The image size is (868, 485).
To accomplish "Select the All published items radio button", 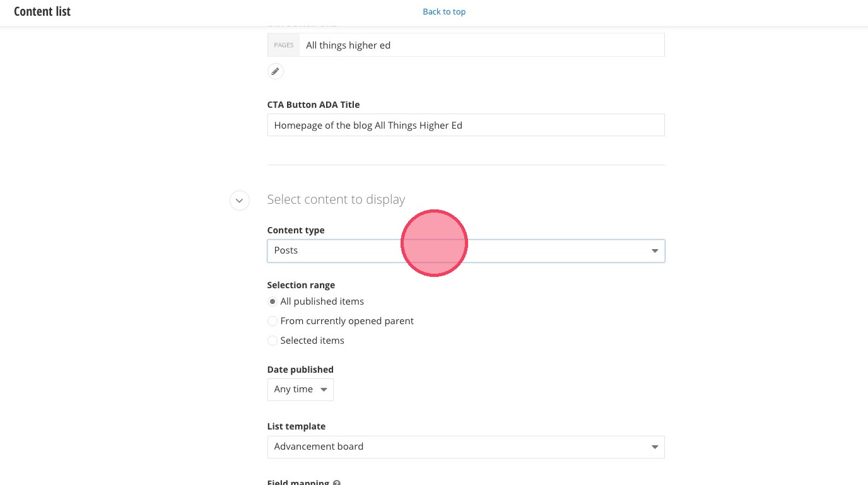I will click(x=273, y=301).
